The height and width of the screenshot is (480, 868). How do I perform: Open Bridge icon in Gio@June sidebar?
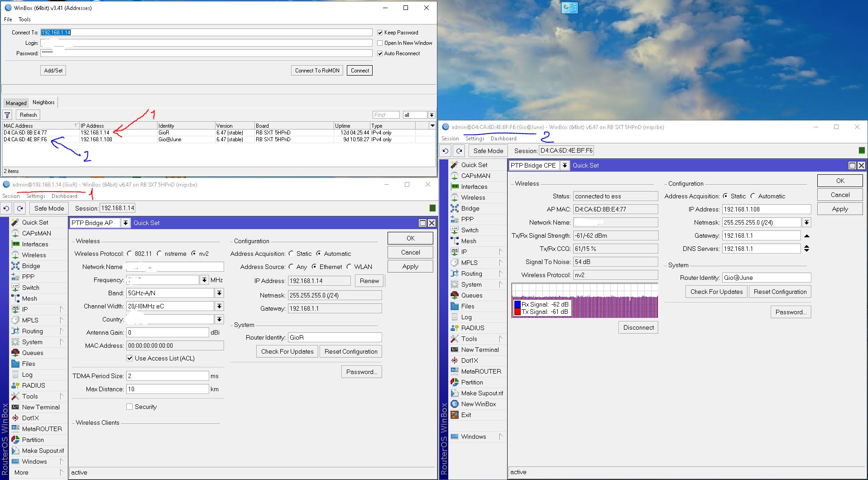pos(455,208)
